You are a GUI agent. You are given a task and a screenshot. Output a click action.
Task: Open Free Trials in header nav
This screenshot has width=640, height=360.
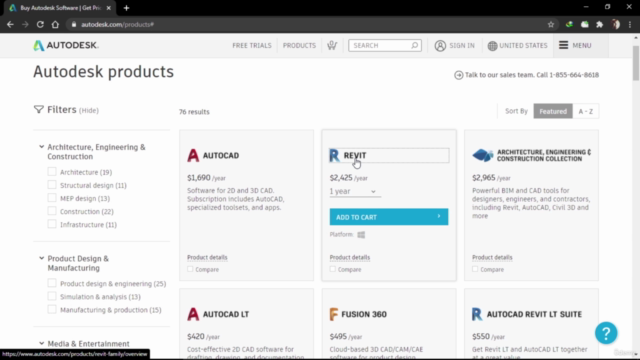(x=252, y=45)
